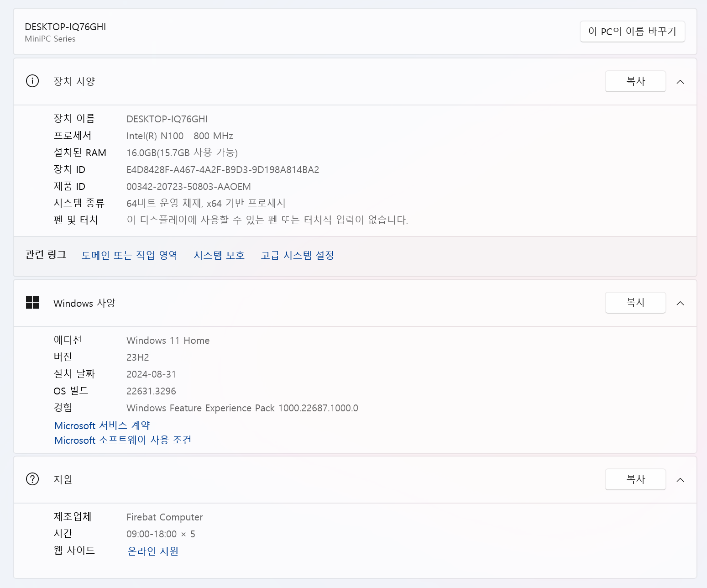This screenshot has height=588, width=707.
Task: Click the 설치된 RAM label
Action: point(80,152)
